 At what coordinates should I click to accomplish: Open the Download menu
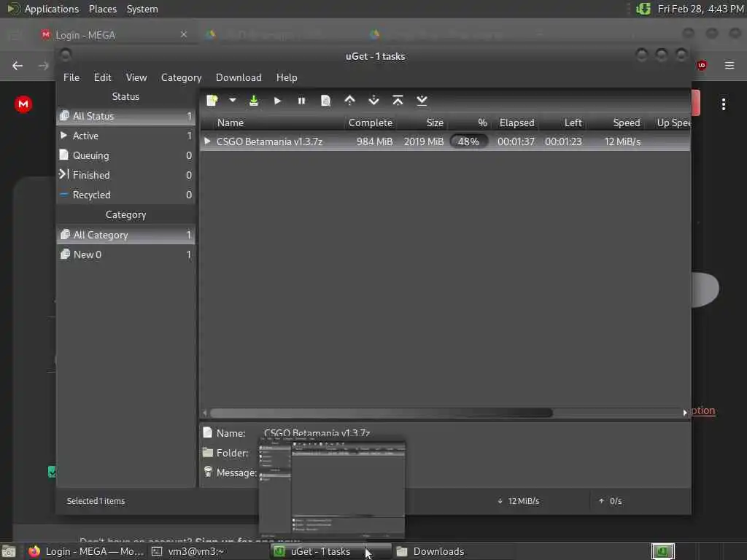(x=239, y=77)
